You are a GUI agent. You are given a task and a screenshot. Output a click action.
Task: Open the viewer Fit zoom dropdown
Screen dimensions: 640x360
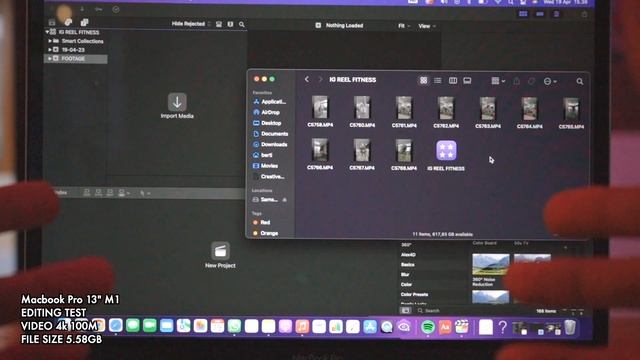404,26
